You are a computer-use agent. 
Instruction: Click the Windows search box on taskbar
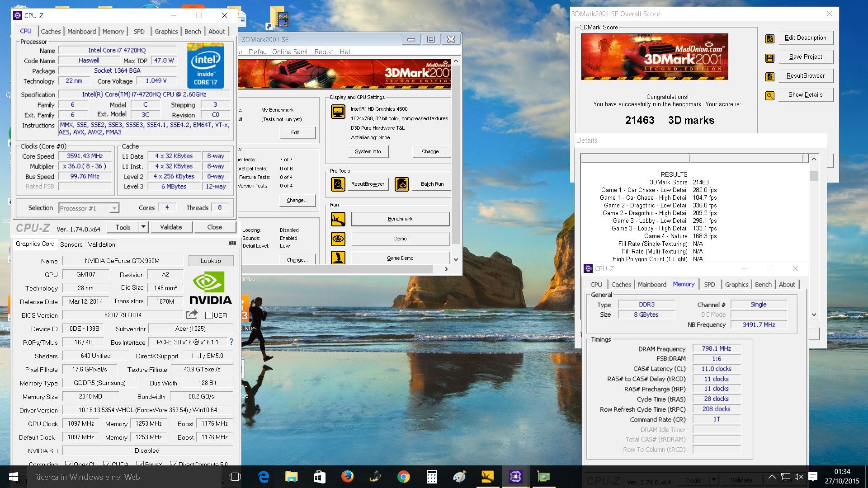pyautogui.click(x=124, y=477)
